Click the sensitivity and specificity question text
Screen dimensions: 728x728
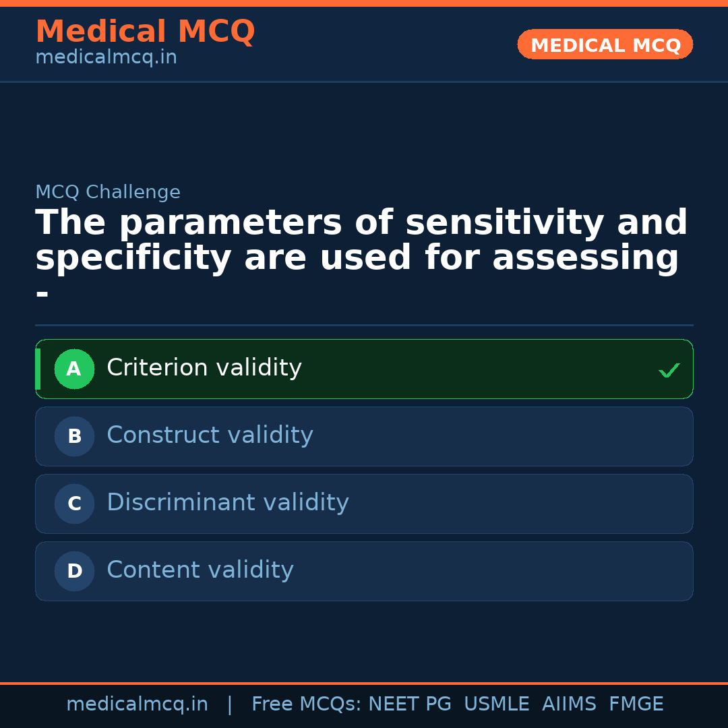coord(361,241)
